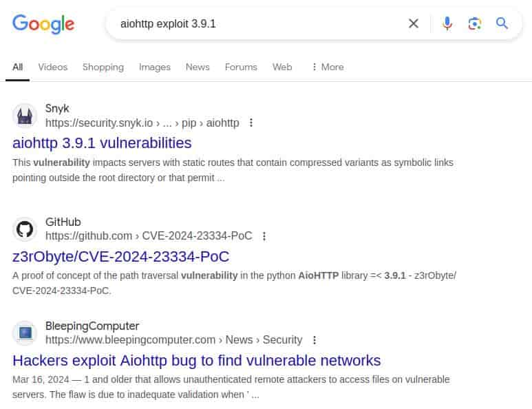Click the magnifying glass search button
Image resolution: width=532 pixels, height=409 pixels.
pyautogui.click(x=502, y=23)
